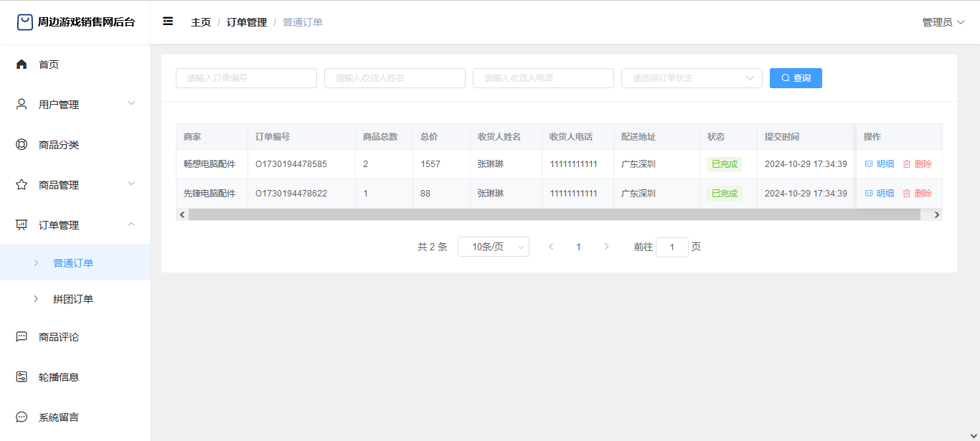Click the 系统留言 message icon
This screenshot has height=441, width=980.
click(x=22, y=417)
